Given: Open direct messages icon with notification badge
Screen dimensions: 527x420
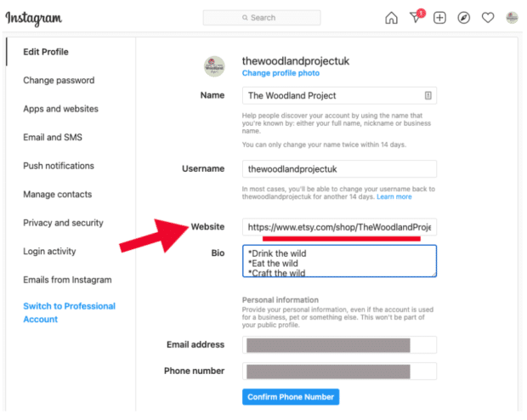Looking at the screenshot, I should pyautogui.click(x=416, y=18).
